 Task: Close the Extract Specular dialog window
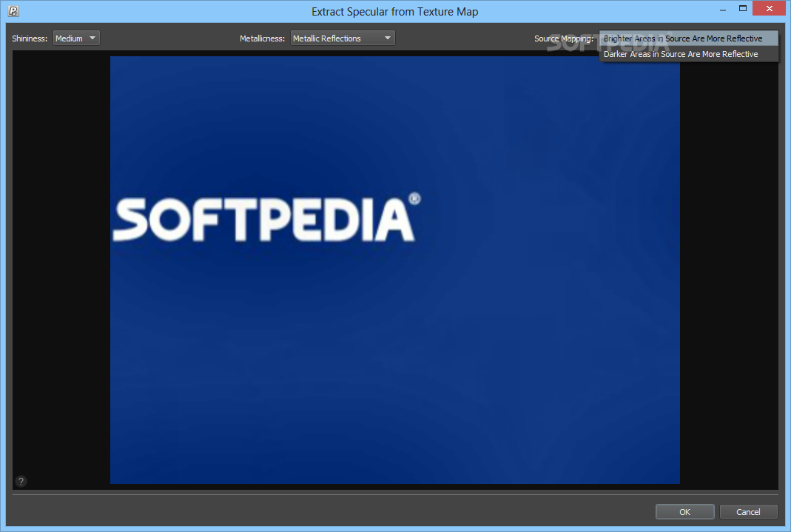point(770,9)
